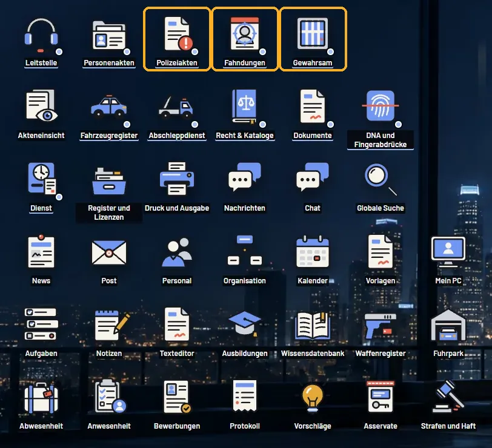Open Druck und Ausgabe printer icon

(x=177, y=179)
